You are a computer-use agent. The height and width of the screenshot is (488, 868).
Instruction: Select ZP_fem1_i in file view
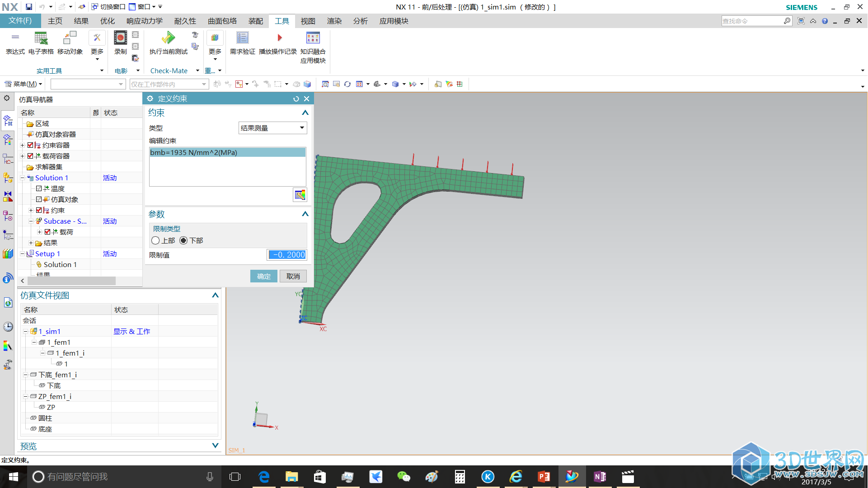coord(54,396)
